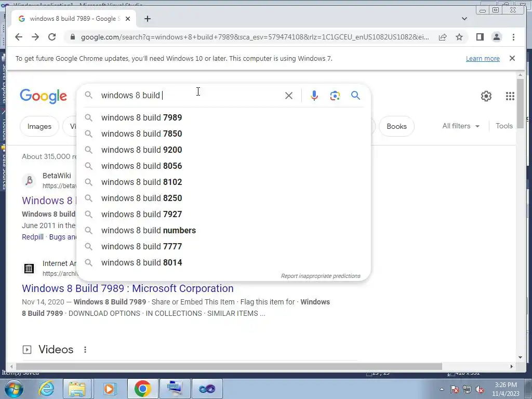The width and height of the screenshot is (532, 399).
Task: Open Windows 8 Build 7989 Microsoft Corporation result
Action: click(128, 288)
